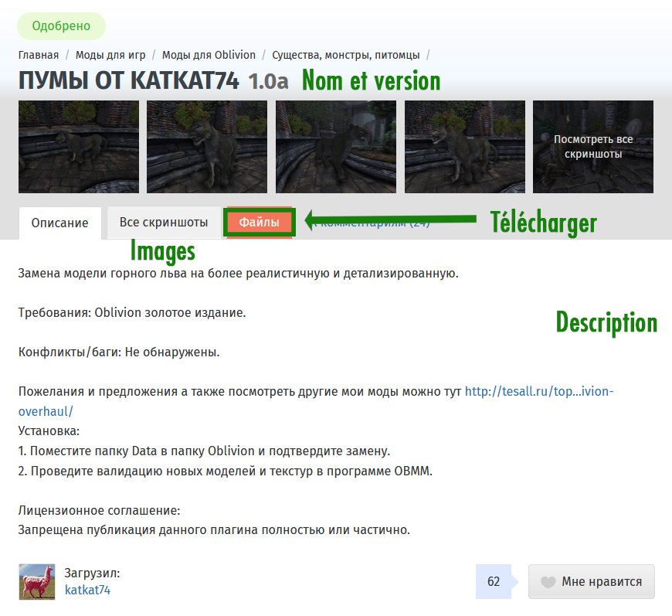This screenshot has height=616, width=672.
Task: Open the second puma screenshot thumbnail
Action: (207, 147)
